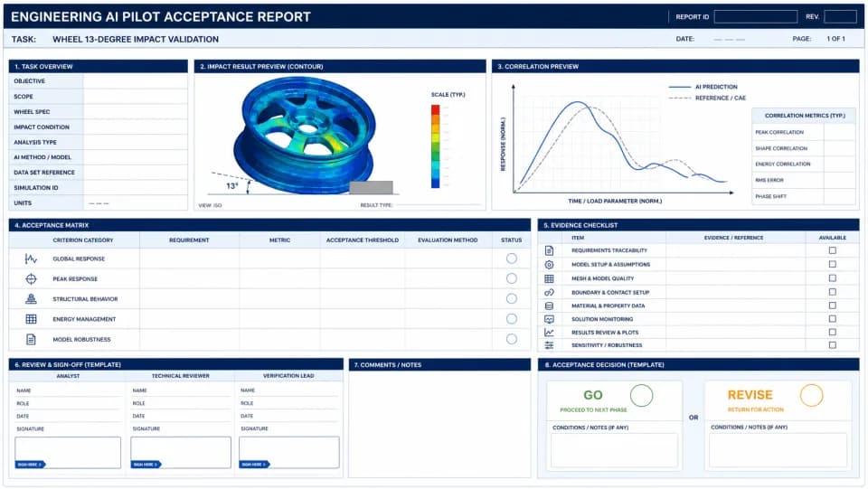
Task: Click the Peak Response crosshair icon
Action: [x=31, y=278]
